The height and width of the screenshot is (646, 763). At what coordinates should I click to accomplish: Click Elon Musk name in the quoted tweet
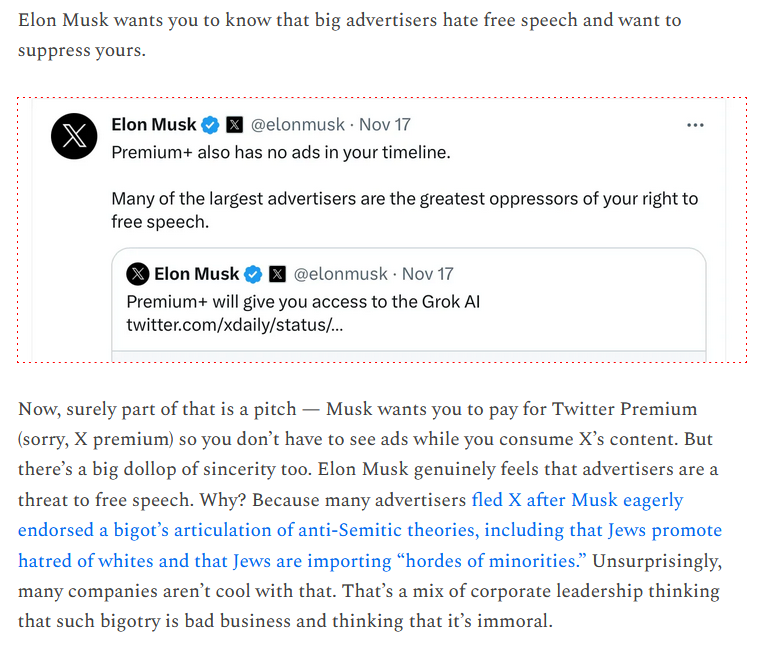tap(196, 274)
